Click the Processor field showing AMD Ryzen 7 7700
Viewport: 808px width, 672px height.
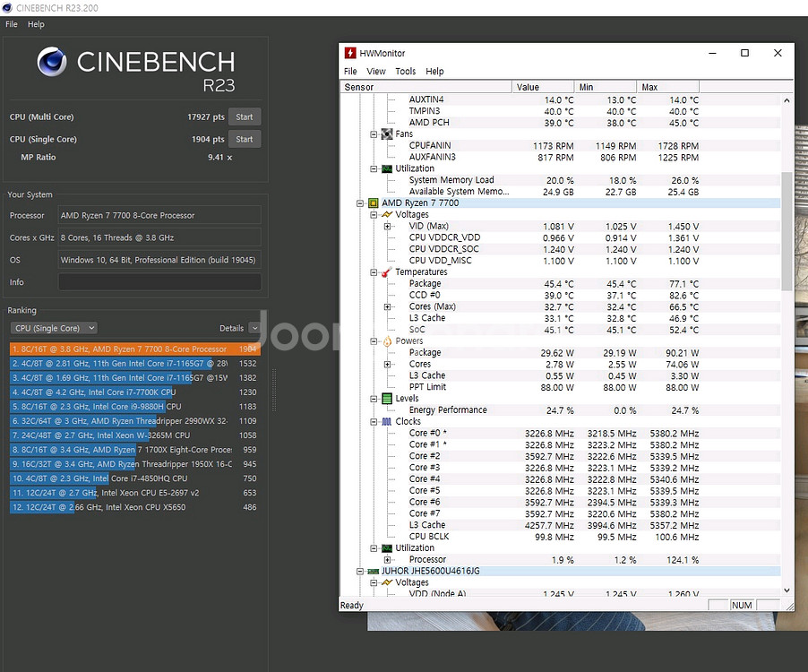(x=159, y=215)
